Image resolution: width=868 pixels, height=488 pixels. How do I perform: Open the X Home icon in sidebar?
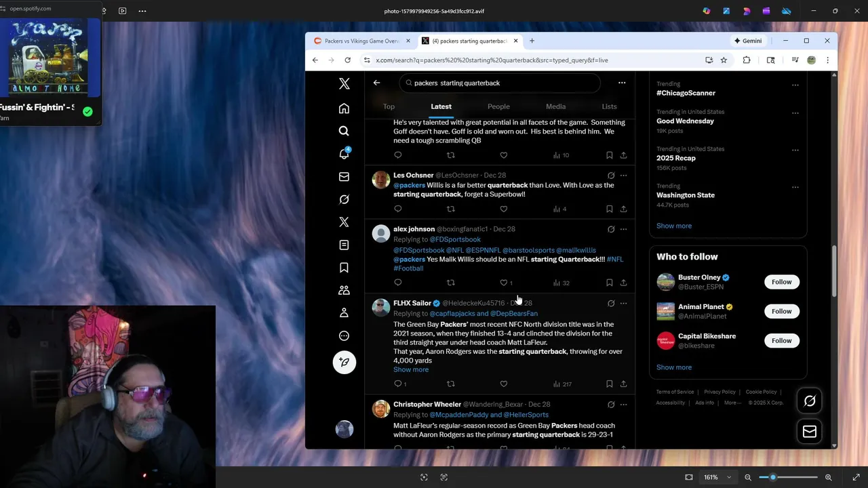344,108
